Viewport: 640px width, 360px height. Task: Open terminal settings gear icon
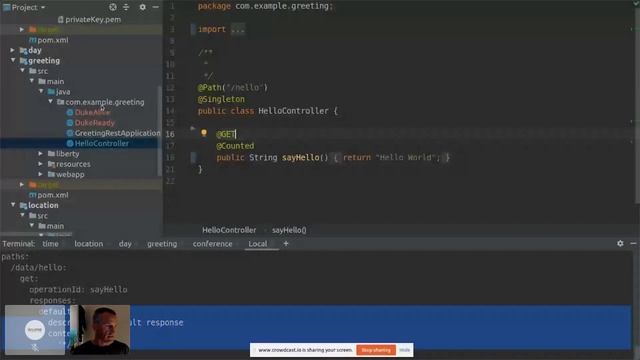(620, 243)
